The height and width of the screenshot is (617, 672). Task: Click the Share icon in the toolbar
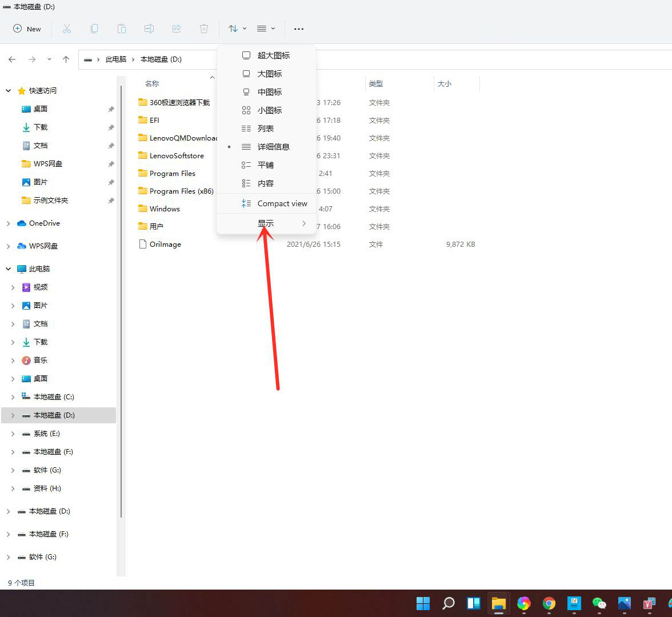[177, 29]
